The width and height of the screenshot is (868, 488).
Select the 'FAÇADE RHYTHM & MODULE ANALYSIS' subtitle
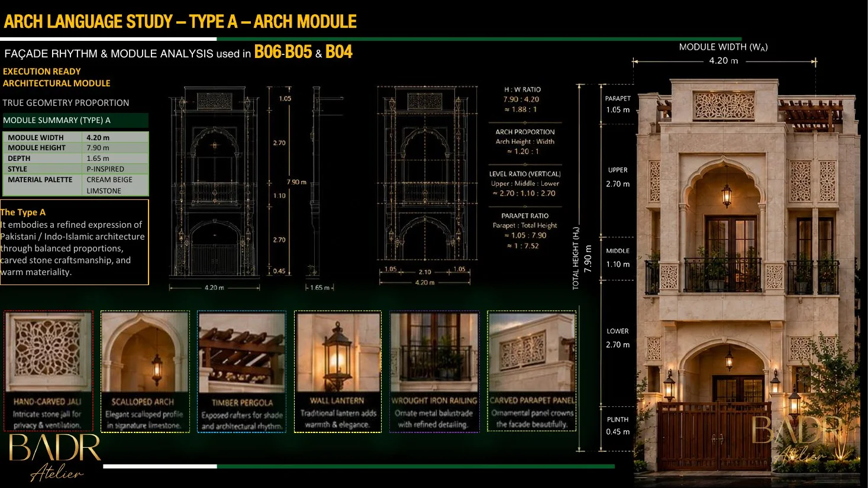pos(109,54)
